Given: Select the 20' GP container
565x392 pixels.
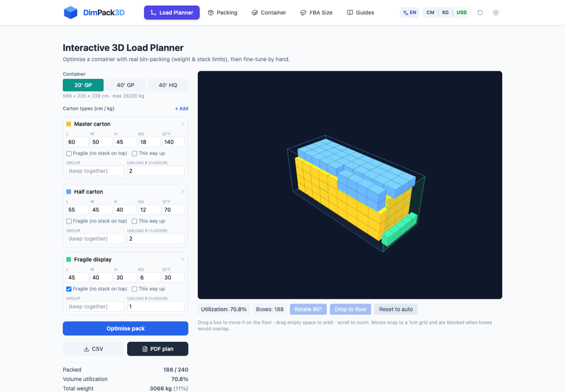Looking at the screenshot, I should pos(83,85).
